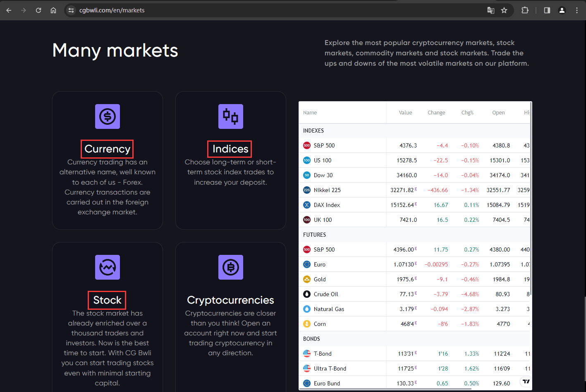Click the browser forward arrow
This screenshot has width=586, height=392.
click(x=24, y=10)
